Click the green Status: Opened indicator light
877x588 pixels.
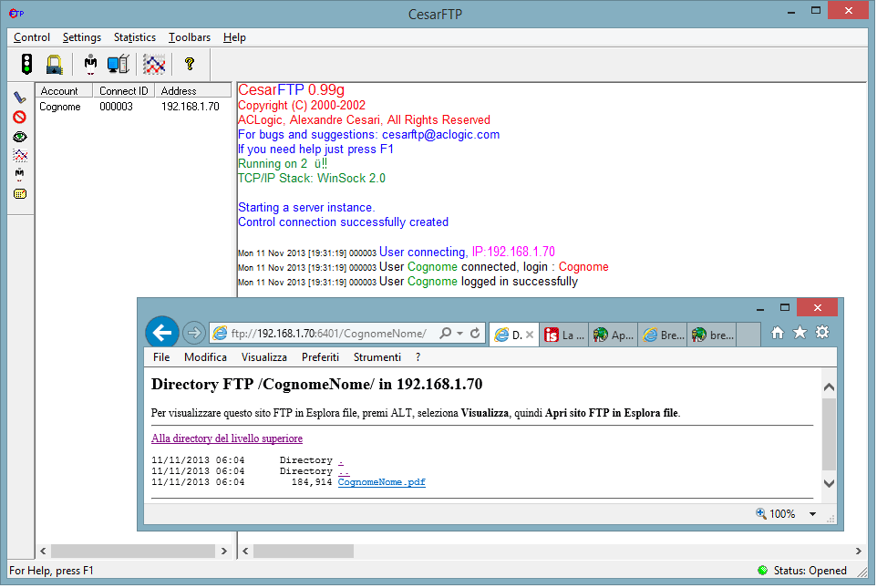click(762, 570)
